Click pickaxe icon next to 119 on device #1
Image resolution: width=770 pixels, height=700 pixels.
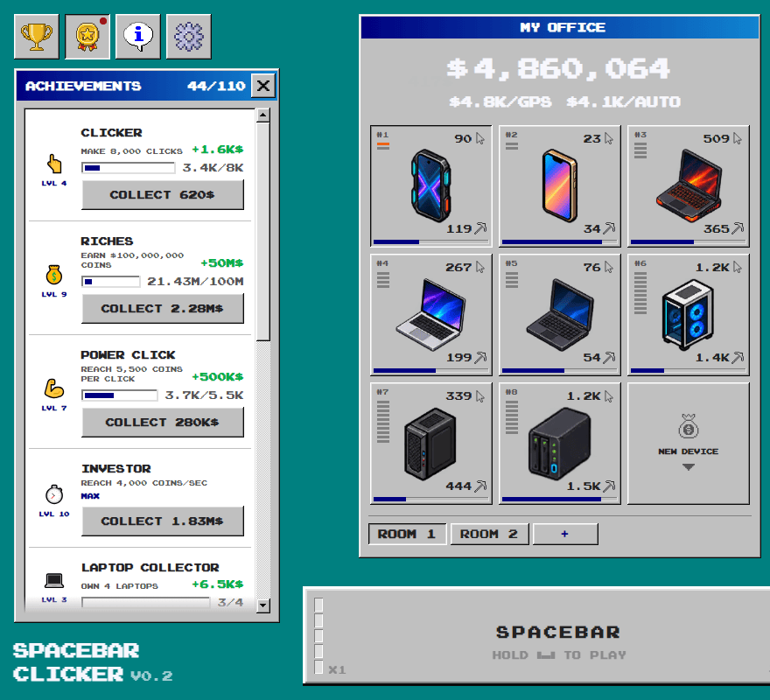coord(480,227)
